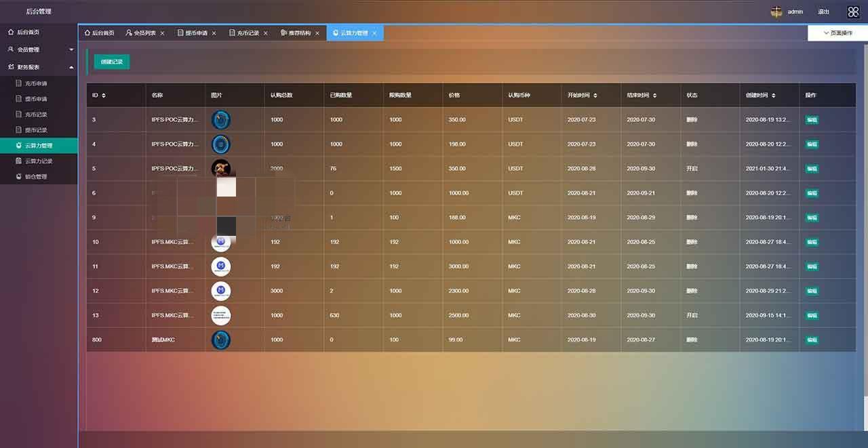
Task: Click the admin avatar image
Action: [776, 12]
